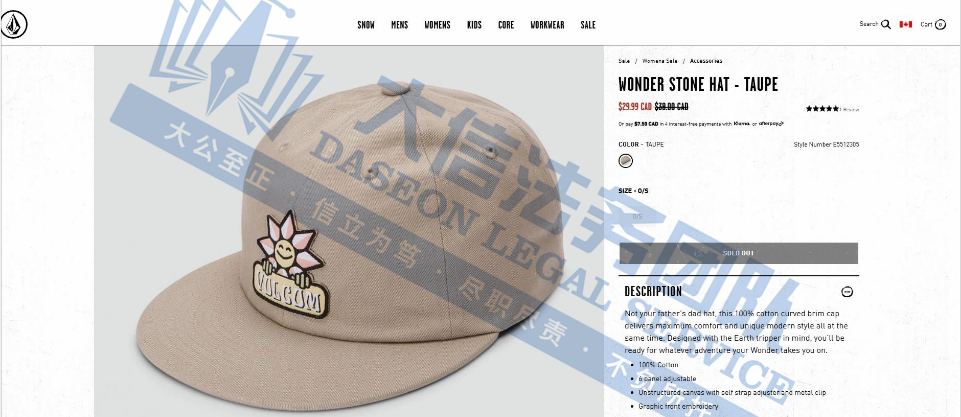Collapse Description with minus icon
This screenshot has height=417, width=961.
pyautogui.click(x=847, y=292)
